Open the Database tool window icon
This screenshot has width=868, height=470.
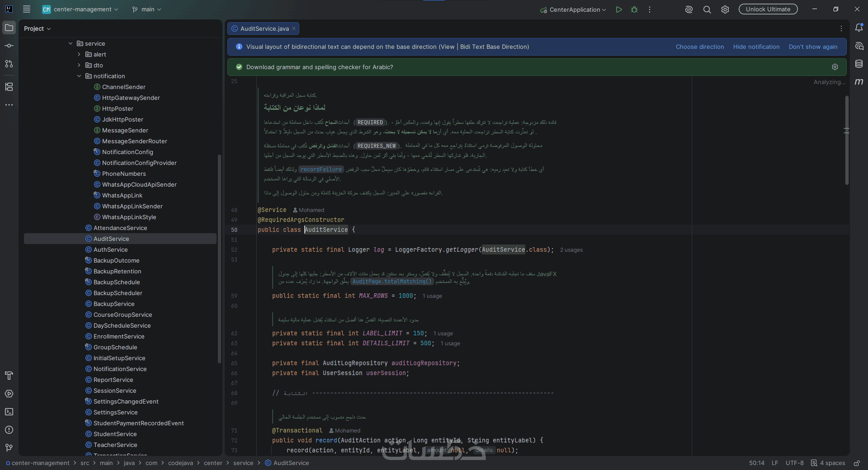click(859, 64)
